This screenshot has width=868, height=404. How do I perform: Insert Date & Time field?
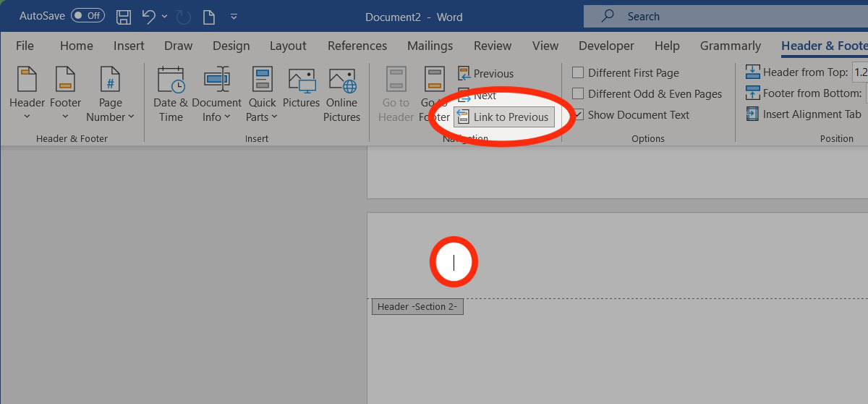pos(171,94)
